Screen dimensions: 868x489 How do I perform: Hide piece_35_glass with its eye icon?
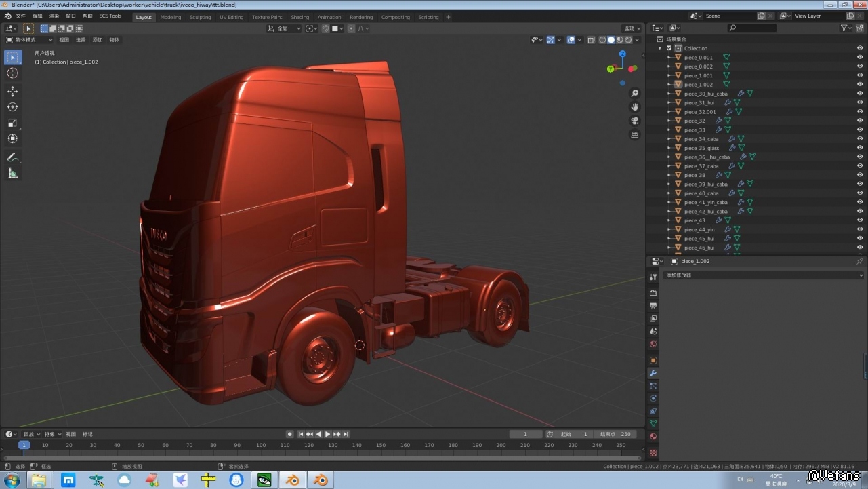pos(860,148)
